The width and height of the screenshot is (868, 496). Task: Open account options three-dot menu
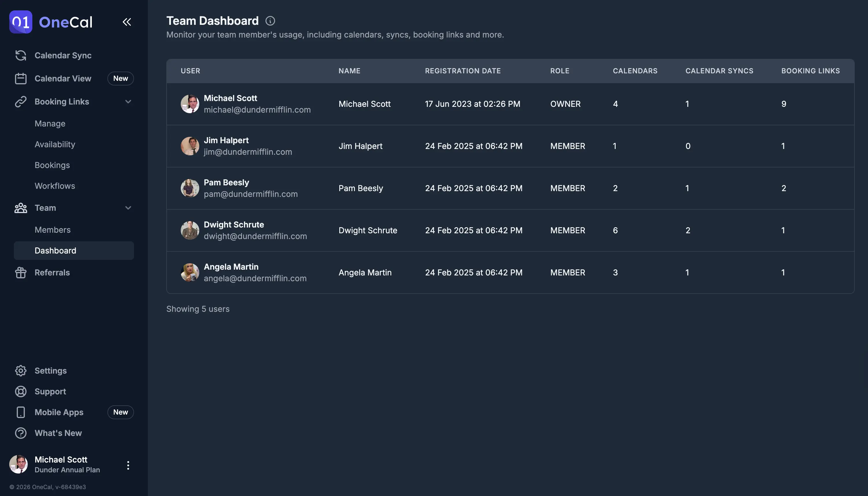tap(128, 465)
